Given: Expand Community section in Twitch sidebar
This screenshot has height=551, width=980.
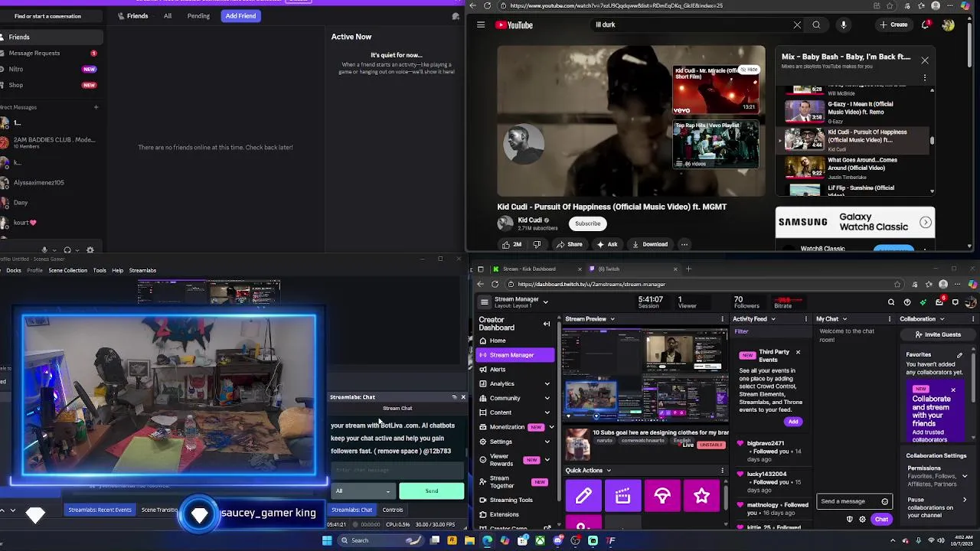Looking at the screenshot, I should (547, 398).
